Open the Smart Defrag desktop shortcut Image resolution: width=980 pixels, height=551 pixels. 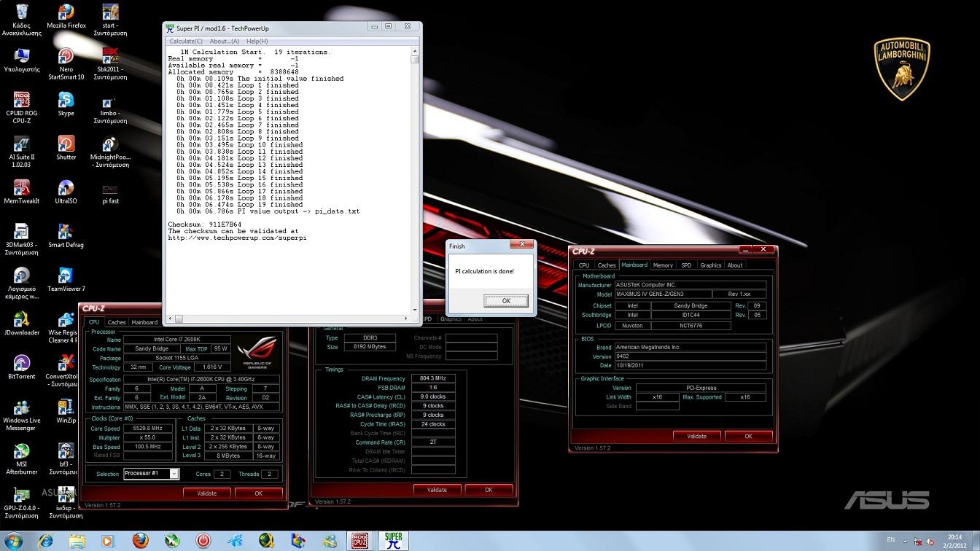(x=66, y=235)
